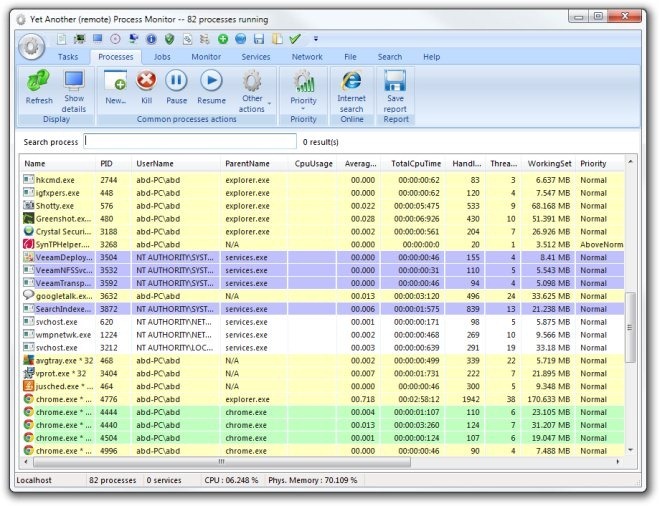This screenshot has height=506, width=660.
Task: Pause the selected process
Action: 176,88
